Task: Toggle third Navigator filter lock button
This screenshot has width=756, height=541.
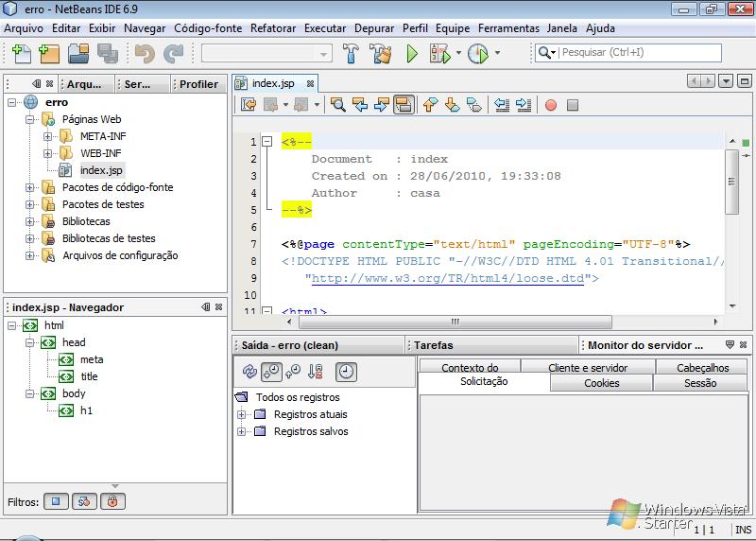Action: [x=112, y=501]
